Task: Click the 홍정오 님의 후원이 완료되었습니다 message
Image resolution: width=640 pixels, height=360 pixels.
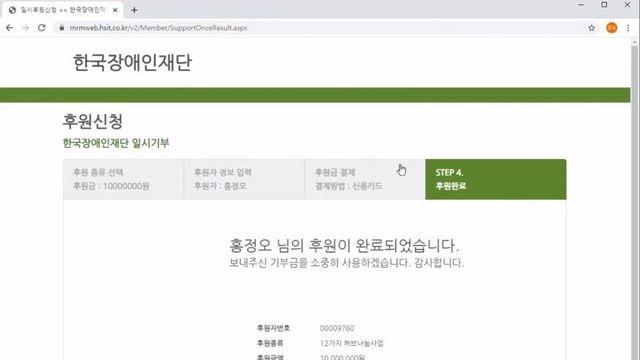Action: [344, 245]
